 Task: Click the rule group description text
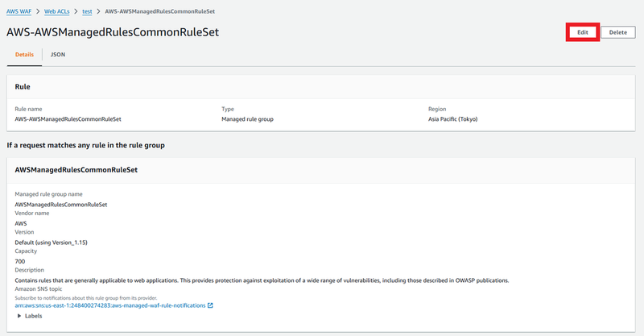pyautogui.click(x=262, y=280)
